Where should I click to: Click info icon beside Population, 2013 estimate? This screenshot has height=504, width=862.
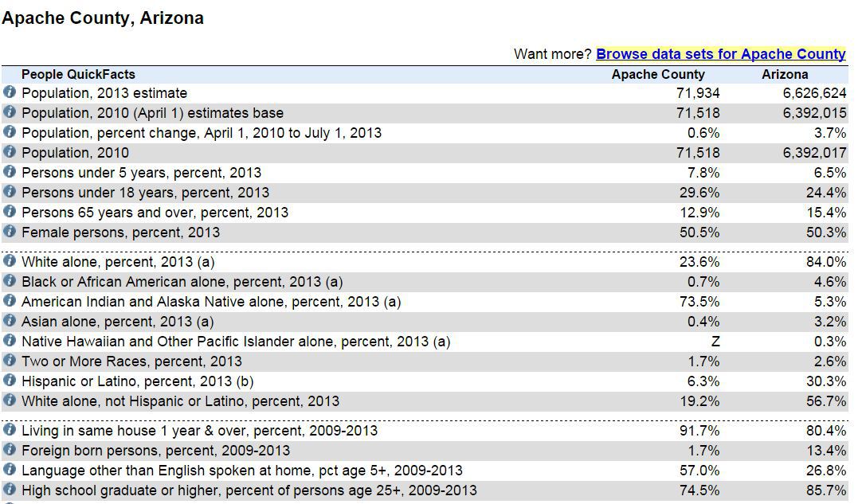point(10,92)
